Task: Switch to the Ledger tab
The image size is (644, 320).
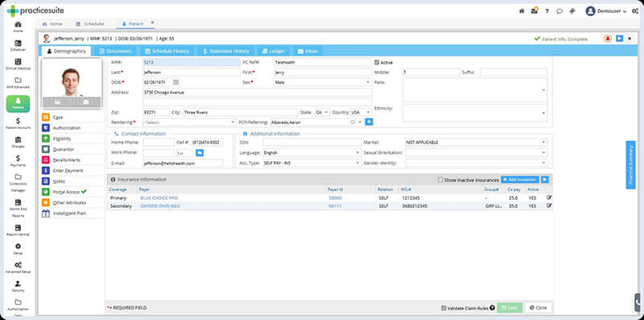Action: (274, 51)
